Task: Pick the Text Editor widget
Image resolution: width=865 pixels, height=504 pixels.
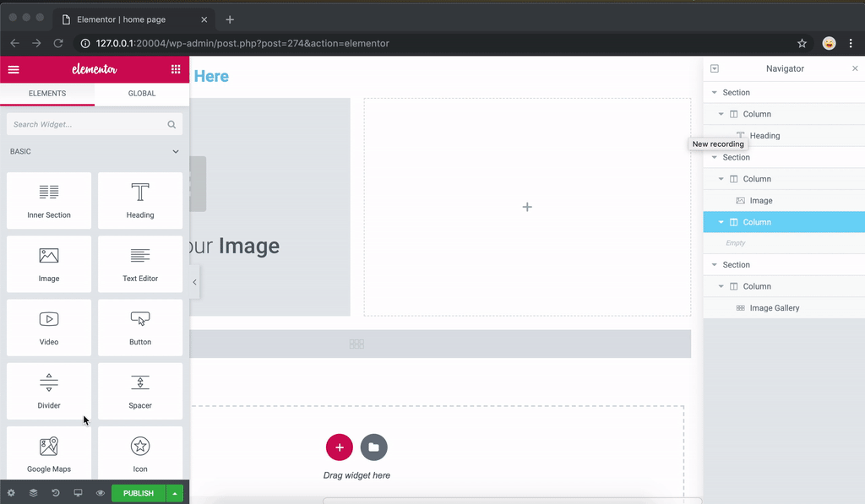Action: 140,264
